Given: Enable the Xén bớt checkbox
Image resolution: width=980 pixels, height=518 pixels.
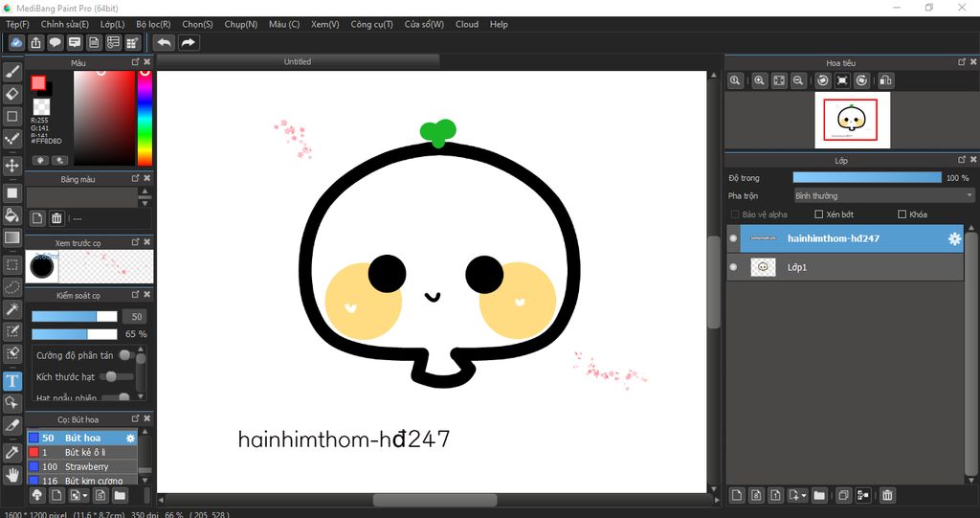Looking at the screenshot, I should (x=819, y=214).
